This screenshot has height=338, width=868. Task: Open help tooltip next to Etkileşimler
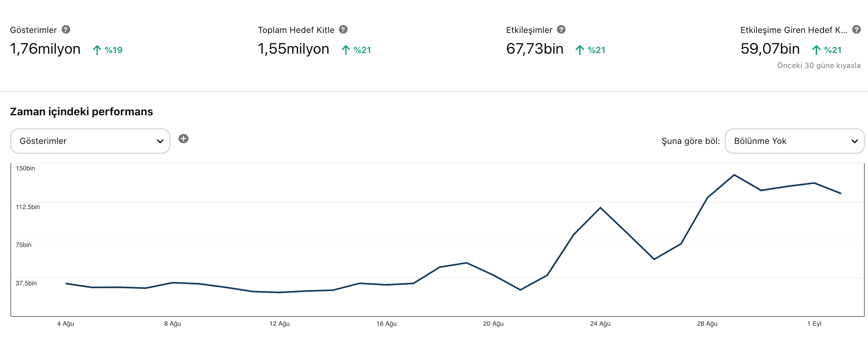point(561,29)
